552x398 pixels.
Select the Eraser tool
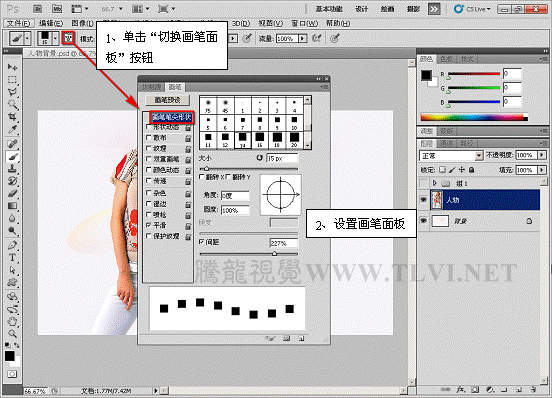tap(12, 194)
